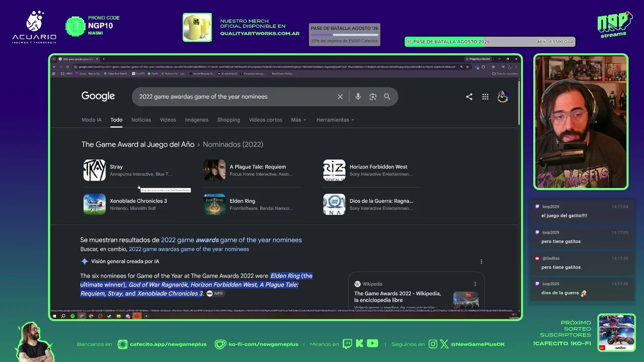Open the Windows Start menu
The height and width of the screenshot is (362, 644).
54,316
